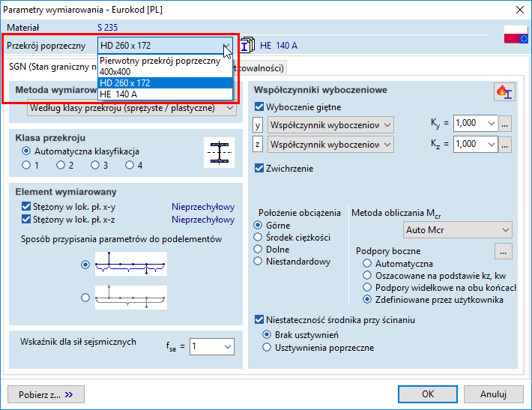Open Podpory boczne ellipsis settings
The height and width of the screenshot is (410, 532).
[x=504, y=251]
